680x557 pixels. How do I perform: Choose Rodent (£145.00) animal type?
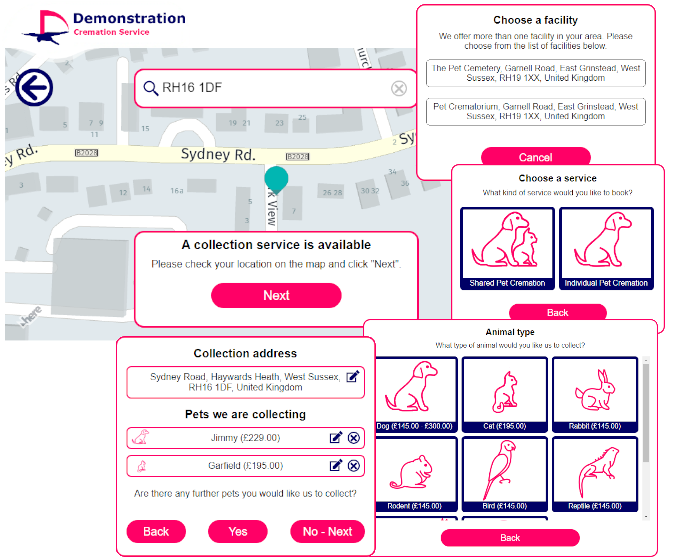point(415,474)
